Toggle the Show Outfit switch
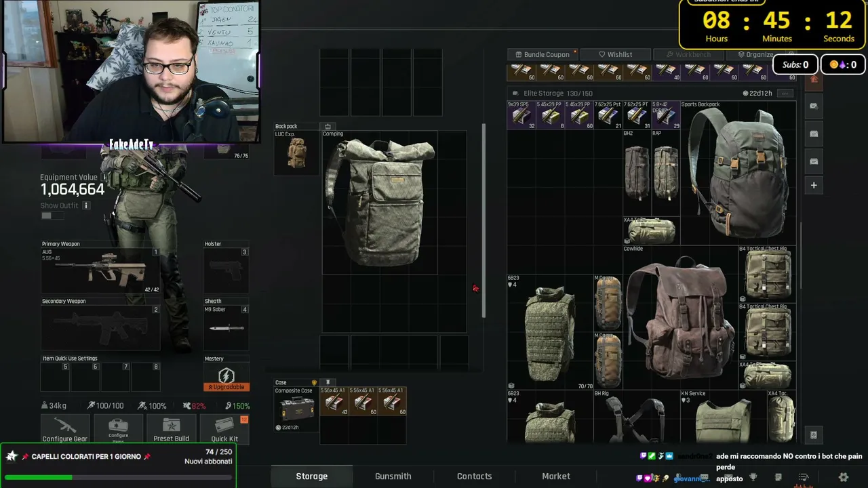868x488 pixels. [52, 216]
